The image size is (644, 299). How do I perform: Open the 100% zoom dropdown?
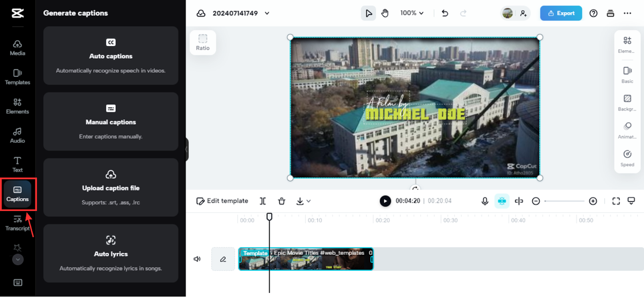[x=412, y=14]
